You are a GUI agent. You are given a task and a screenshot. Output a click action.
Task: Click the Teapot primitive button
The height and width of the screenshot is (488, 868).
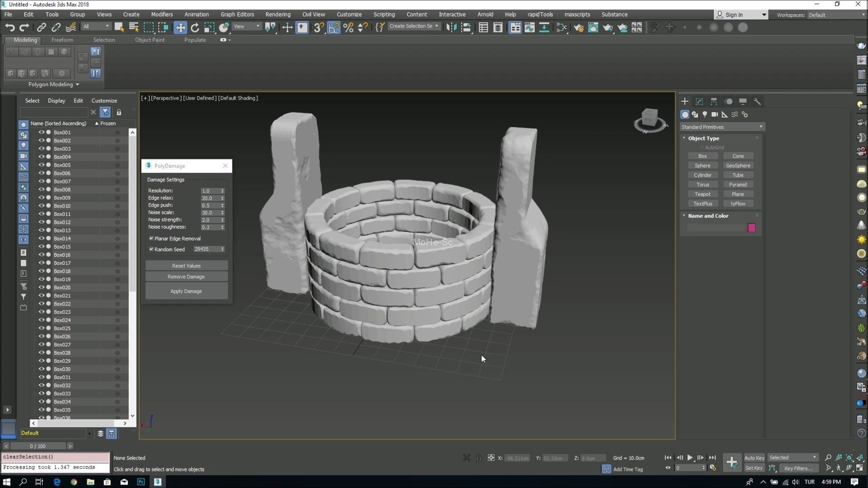pyautogui.click(x=703, y=194)
